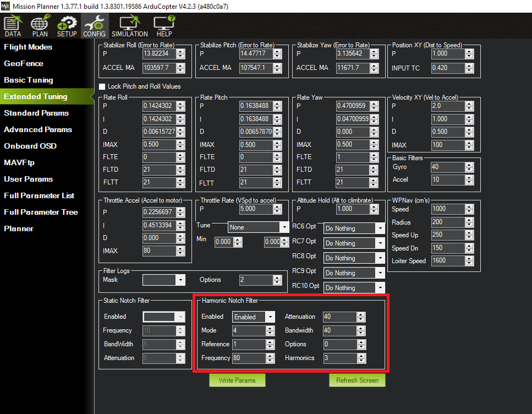Toggle Lock Pitch and Roll Values checkbox

click(x=102, y=86)
